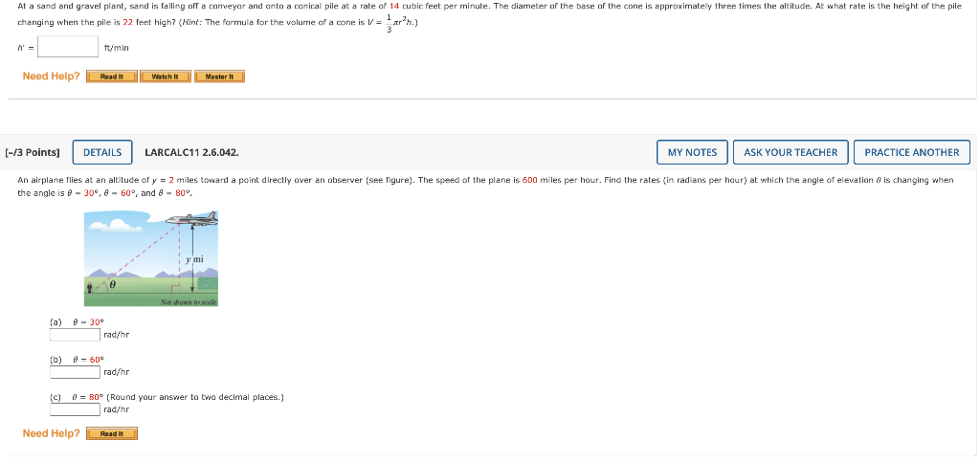Click the airplane elevation figure
This screenshot has width=980, height=463.
point(151,258)
